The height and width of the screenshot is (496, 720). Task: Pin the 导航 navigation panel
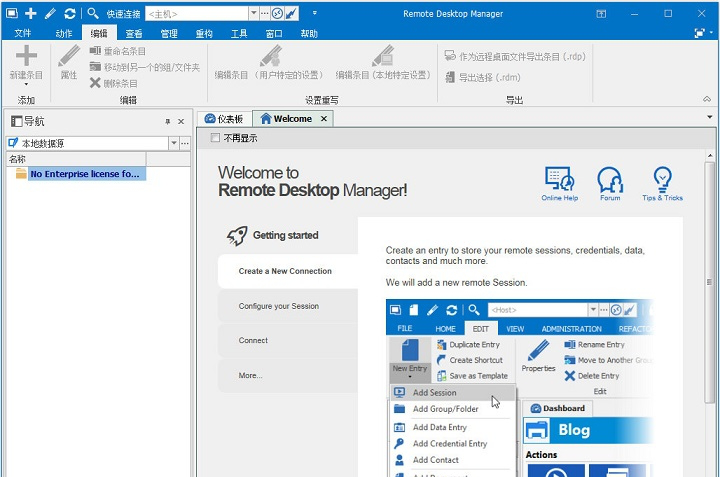pos(168,122)
